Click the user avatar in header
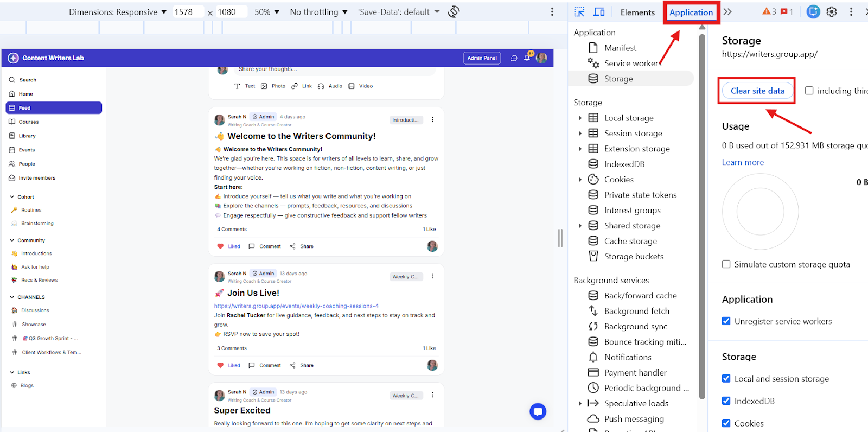 pyautogui.click(x=541, y=58)
